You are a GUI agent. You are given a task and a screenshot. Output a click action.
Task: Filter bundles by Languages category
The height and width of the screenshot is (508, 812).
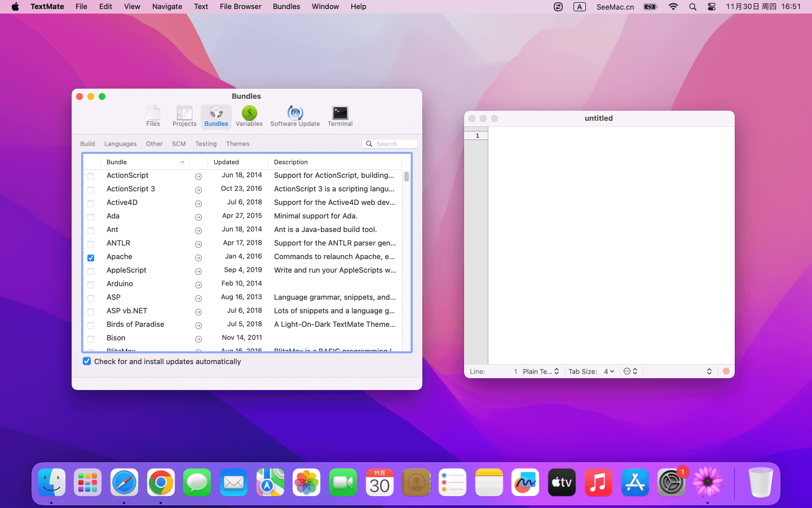(x=120, y=144)
